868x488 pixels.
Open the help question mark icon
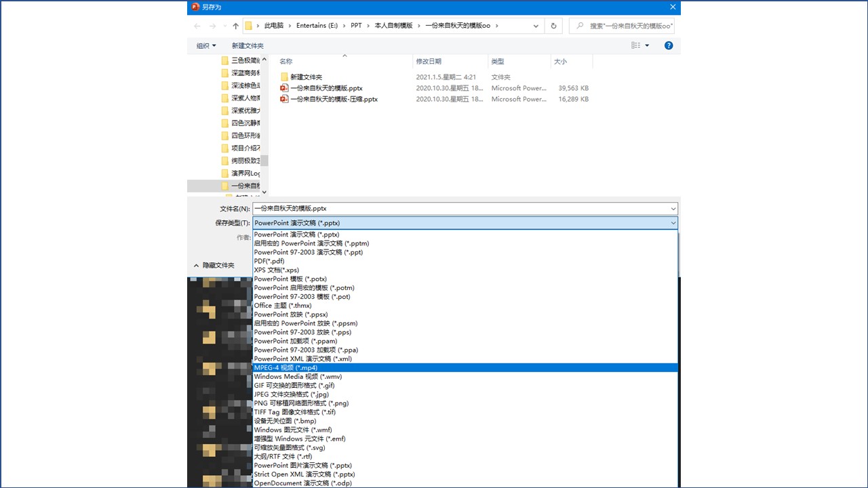click(669, 45)
